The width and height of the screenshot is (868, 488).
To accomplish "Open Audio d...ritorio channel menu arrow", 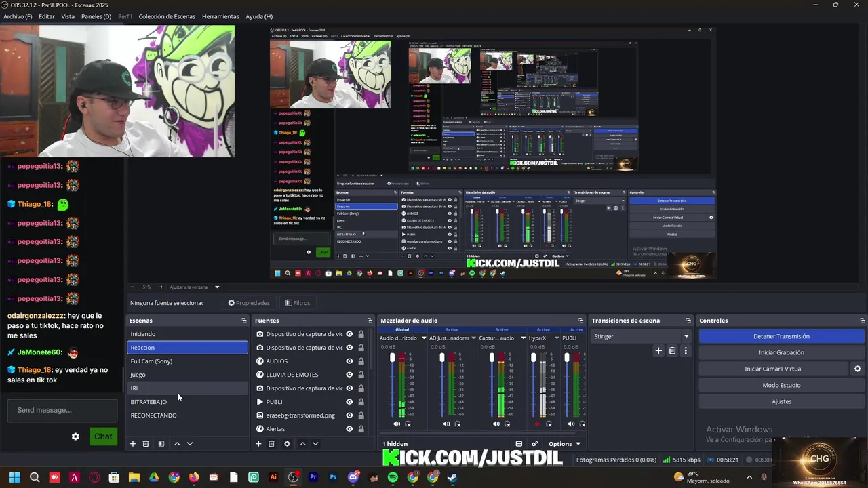I will point(423,338).
